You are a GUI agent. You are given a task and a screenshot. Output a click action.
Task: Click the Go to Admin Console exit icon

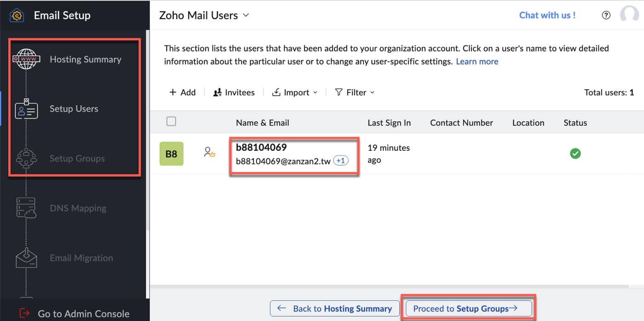(x=24, y=314)
